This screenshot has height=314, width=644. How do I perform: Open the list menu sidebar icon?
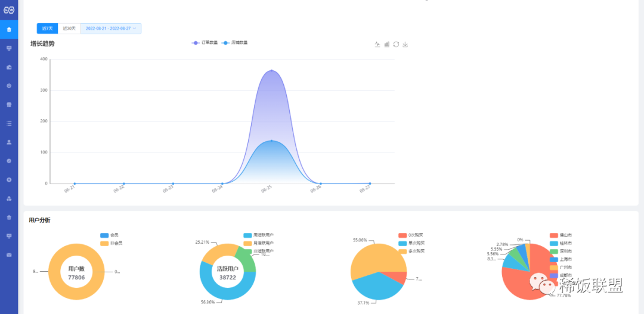click(9, 123)
